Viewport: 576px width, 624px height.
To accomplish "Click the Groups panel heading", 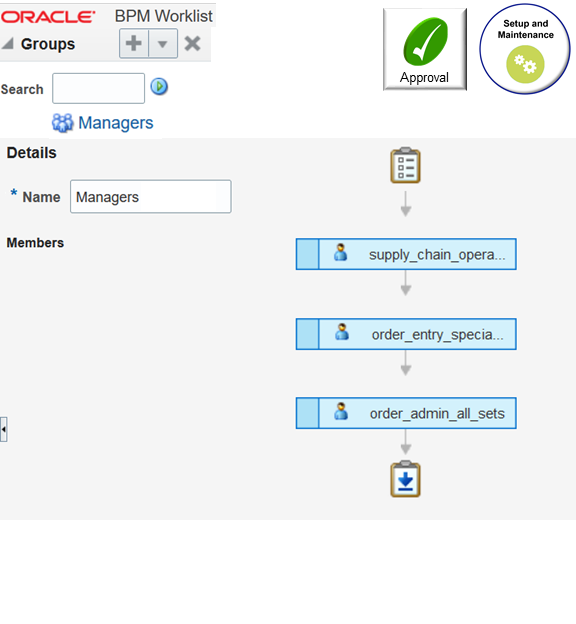I will click(x=48, y=44).
